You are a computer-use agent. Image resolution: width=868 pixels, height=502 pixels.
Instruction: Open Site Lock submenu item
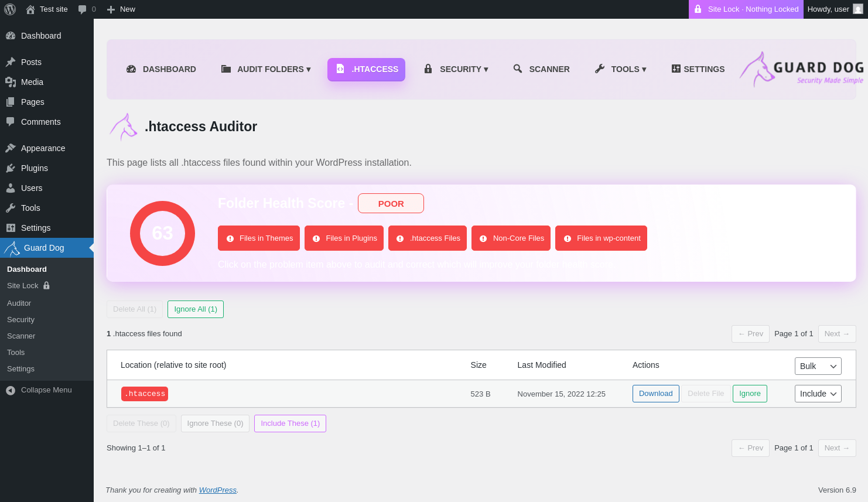(29, 286)
